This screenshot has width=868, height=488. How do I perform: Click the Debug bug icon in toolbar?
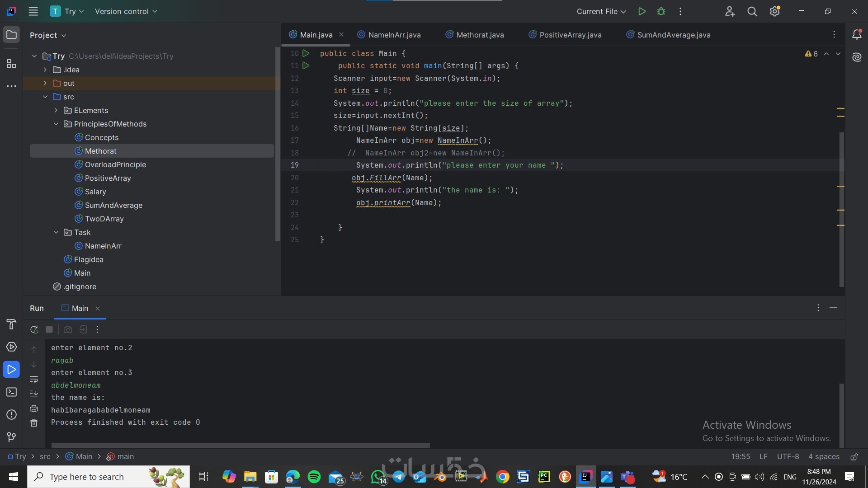pos(661,11)
